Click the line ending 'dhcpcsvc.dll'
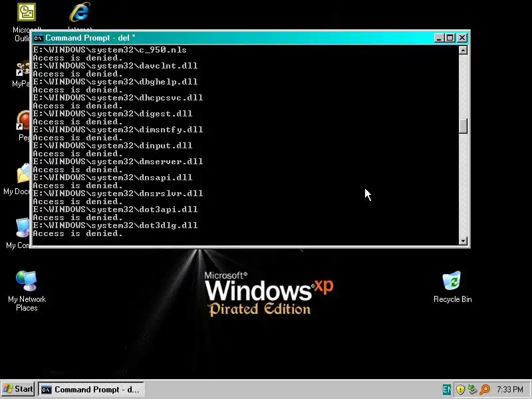The image size is (532, 399). pos(118,98)
